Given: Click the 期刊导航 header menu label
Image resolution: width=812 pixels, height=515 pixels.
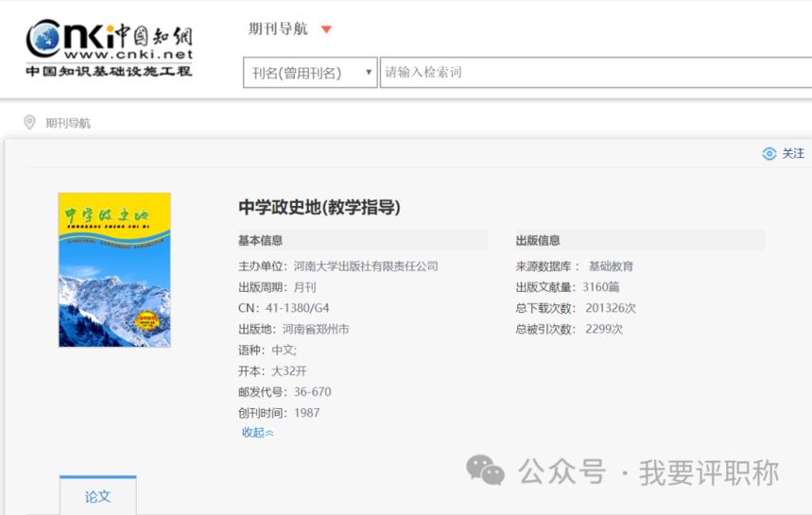Looking at the screenshot, I should pyautogui.click(x=278, y=29).
